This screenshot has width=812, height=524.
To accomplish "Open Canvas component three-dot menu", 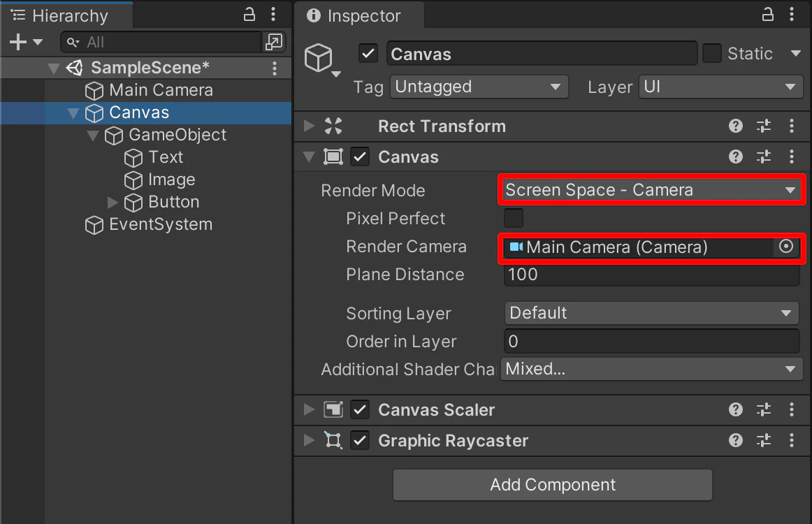I will point(792,157).
